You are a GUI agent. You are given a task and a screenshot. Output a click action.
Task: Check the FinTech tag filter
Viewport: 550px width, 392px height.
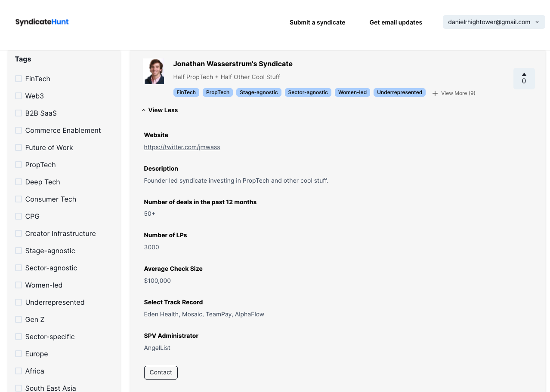coord(19,79)
